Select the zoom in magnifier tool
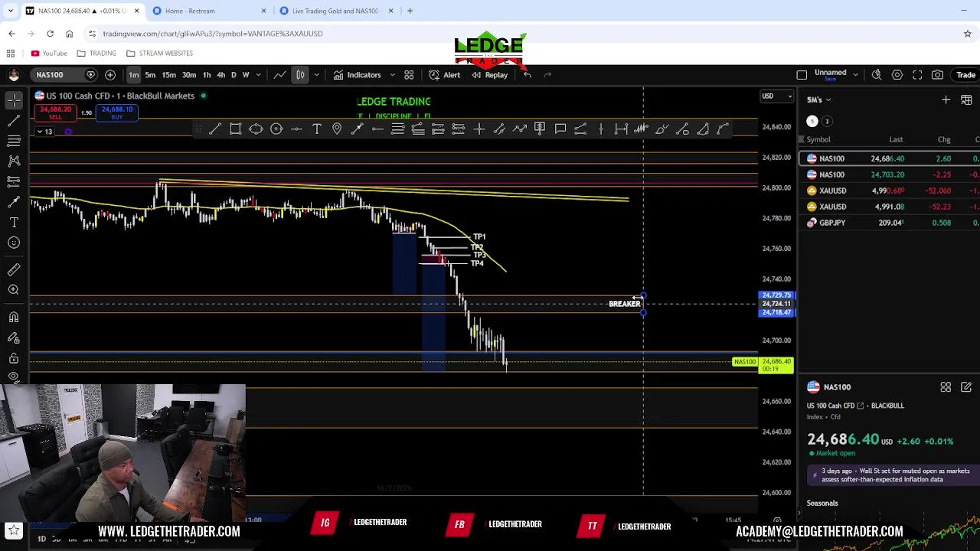Image resolution: width=980 pixels, height=551 pixels. [x=14, y=289]
